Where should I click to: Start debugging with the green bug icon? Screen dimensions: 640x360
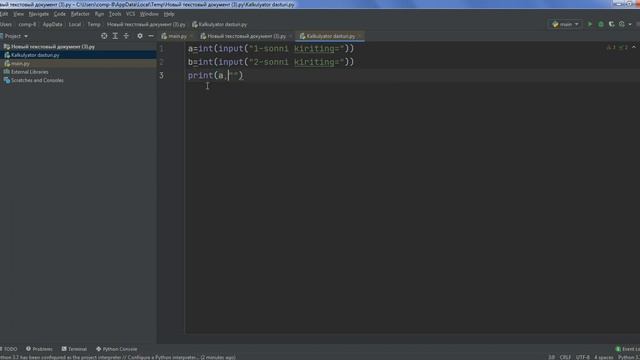(x=601, y=24)
